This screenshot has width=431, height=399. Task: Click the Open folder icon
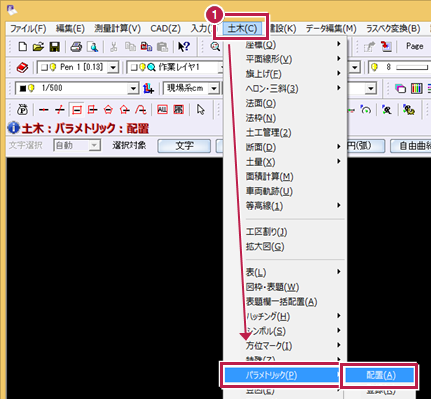(x=38, y=47)
